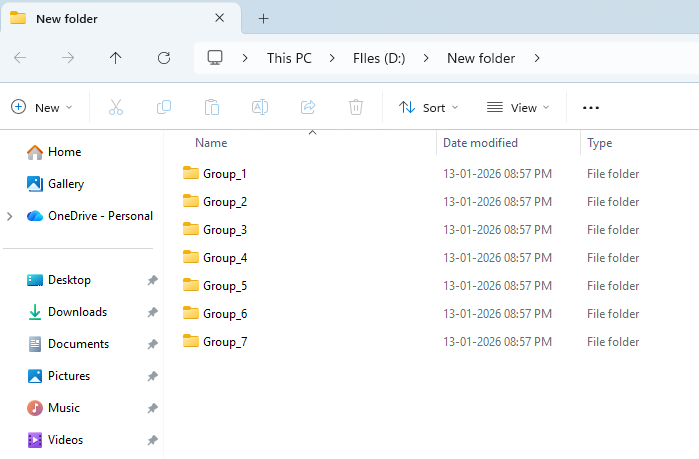Open Documents in the sidebar

pos(78,344)
